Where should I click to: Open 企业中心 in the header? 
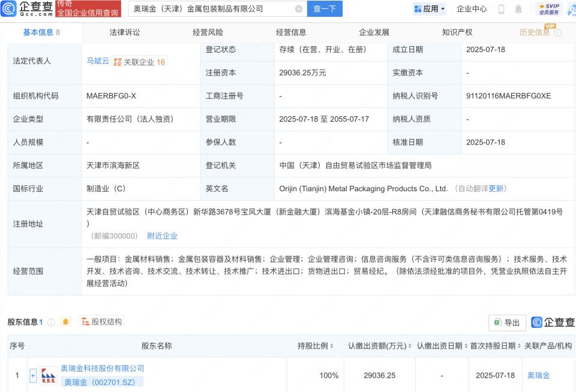click(472, 9)
